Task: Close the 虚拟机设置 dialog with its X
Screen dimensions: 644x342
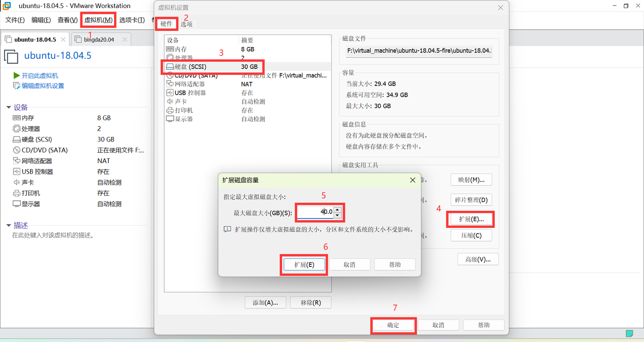Action: pos(500,7)
